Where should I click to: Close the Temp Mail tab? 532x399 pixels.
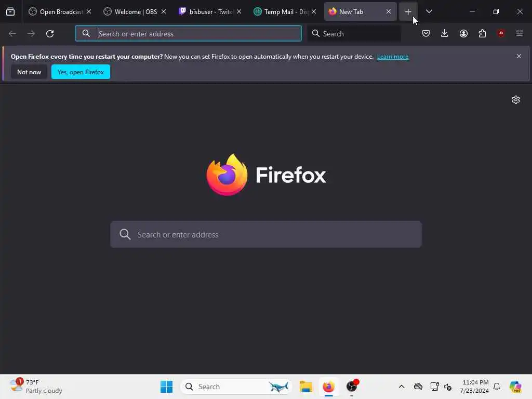click(314, 11)
